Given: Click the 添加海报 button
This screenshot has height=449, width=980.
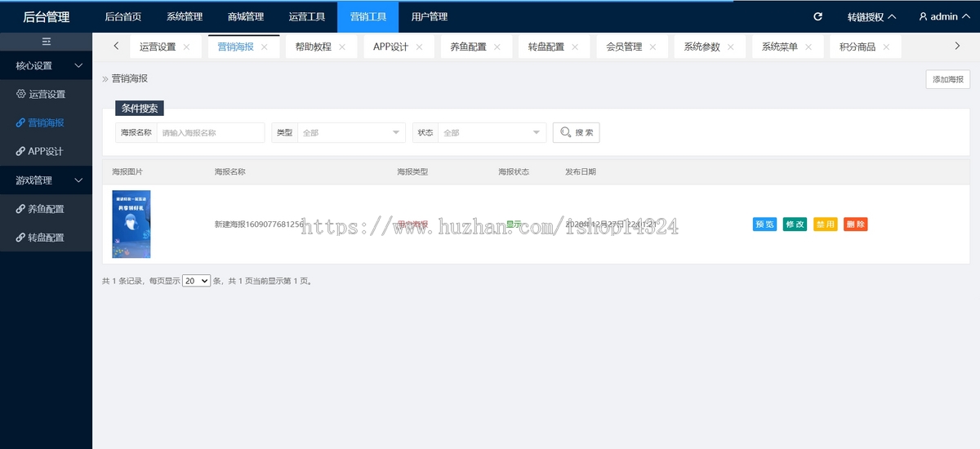Looking at the screenshot, I should (948, 79).
